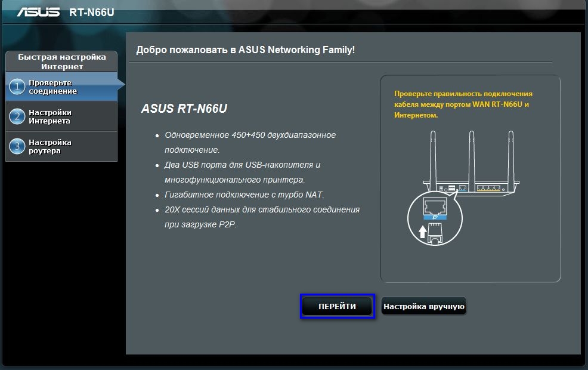The width and height of the screenshot is (588, 370).
Task: Click the welcome heading ASUS Networking Family
Action: [x=245, y=50]
